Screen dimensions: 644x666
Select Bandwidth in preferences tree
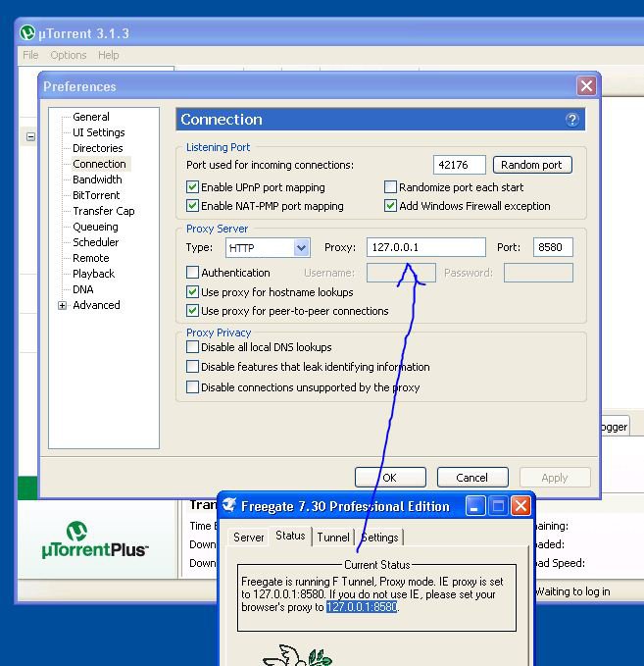pyautogui.click(x=97, y=179)
